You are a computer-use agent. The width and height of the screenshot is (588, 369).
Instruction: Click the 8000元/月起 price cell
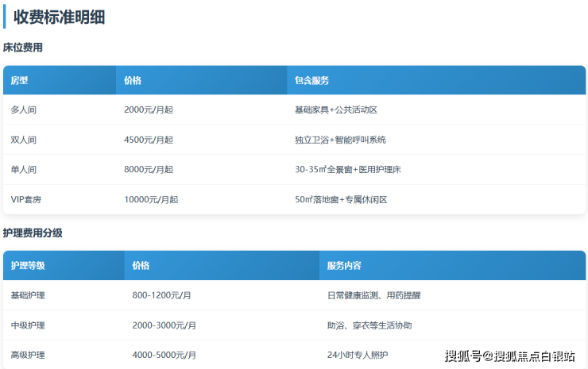pos(149,170)
